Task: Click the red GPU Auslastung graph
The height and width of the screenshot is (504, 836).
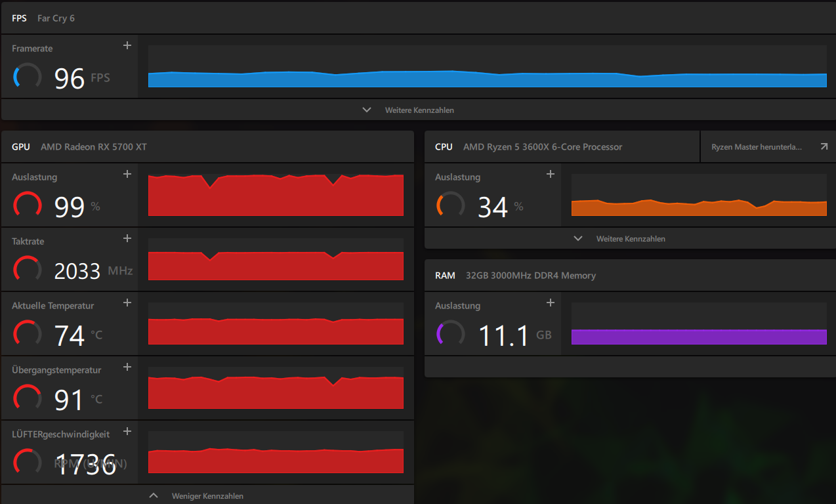Action: (x=276, y=195)
